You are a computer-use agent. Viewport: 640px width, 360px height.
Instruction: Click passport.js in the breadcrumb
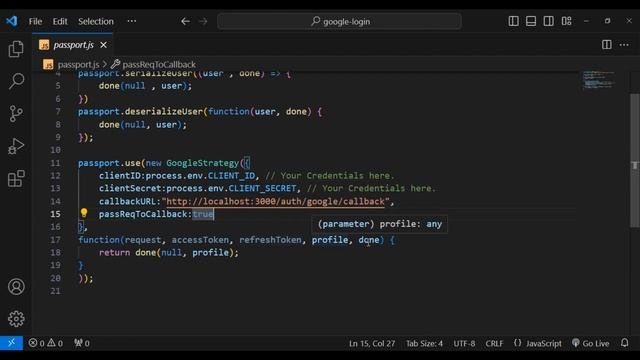[x=78, y=64]
